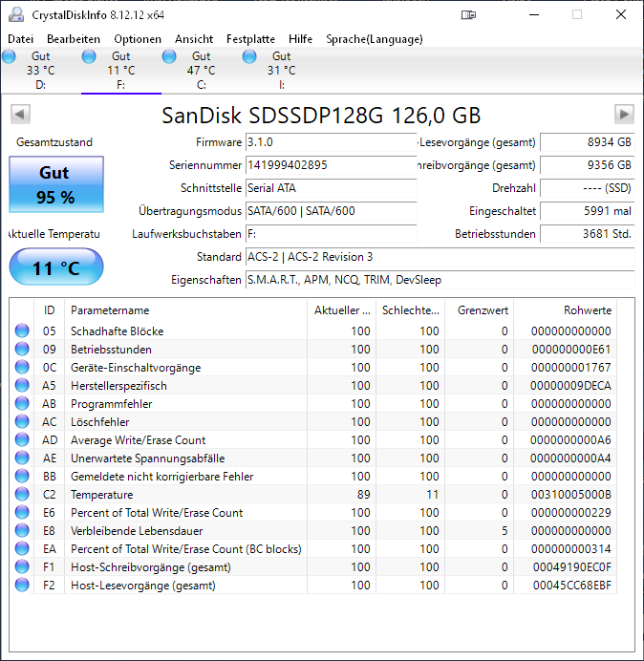Click the Drehzahl value ---- (SSD)
The width and height of the screenshot is (644, 661).
(x=587, y=187)
